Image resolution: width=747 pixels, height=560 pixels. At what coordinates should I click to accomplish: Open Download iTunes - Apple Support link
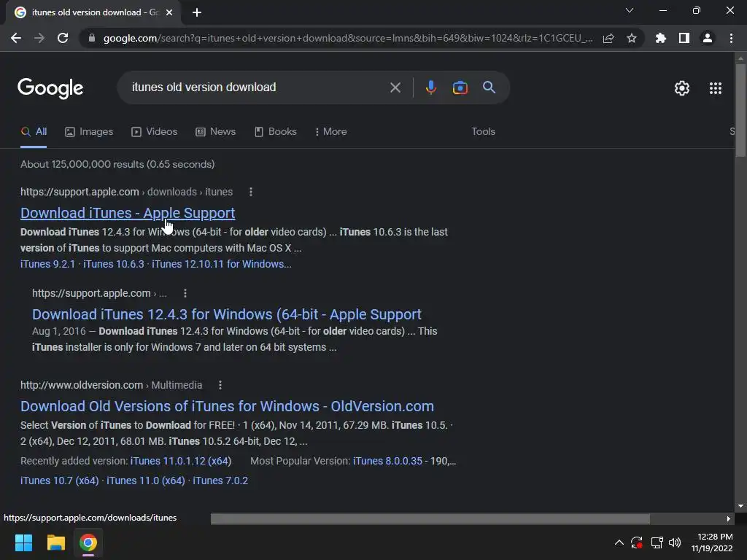tap(128, 214)
